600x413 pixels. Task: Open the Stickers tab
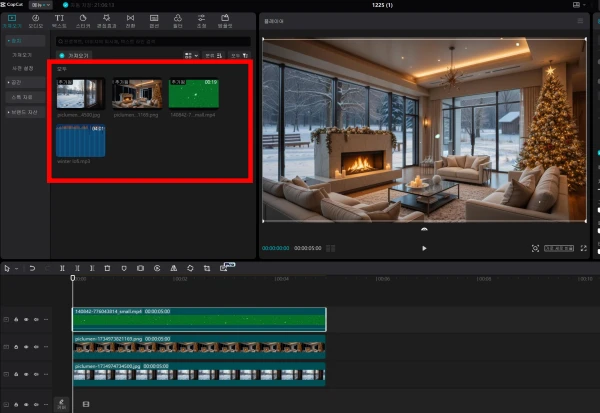pos(83,21)
